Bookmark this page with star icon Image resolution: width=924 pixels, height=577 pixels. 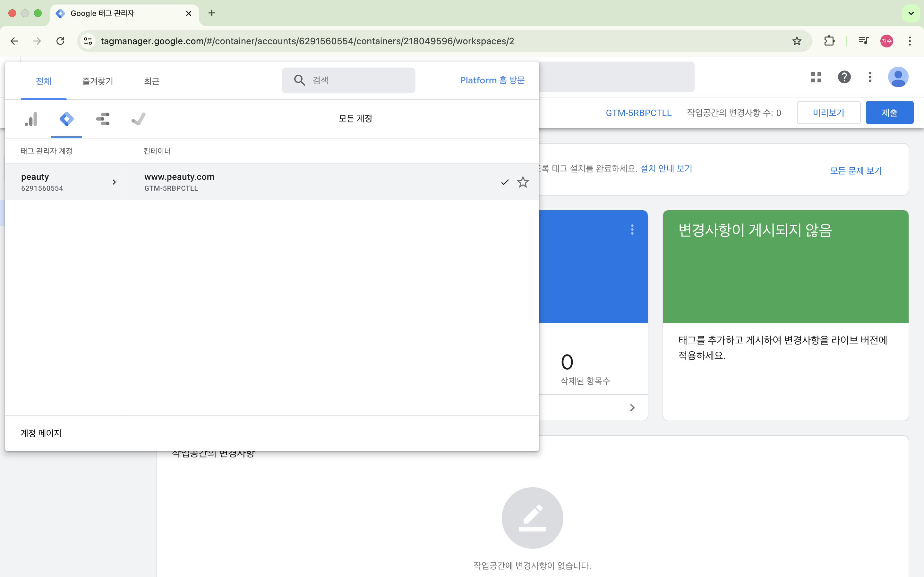click(797, 41)
